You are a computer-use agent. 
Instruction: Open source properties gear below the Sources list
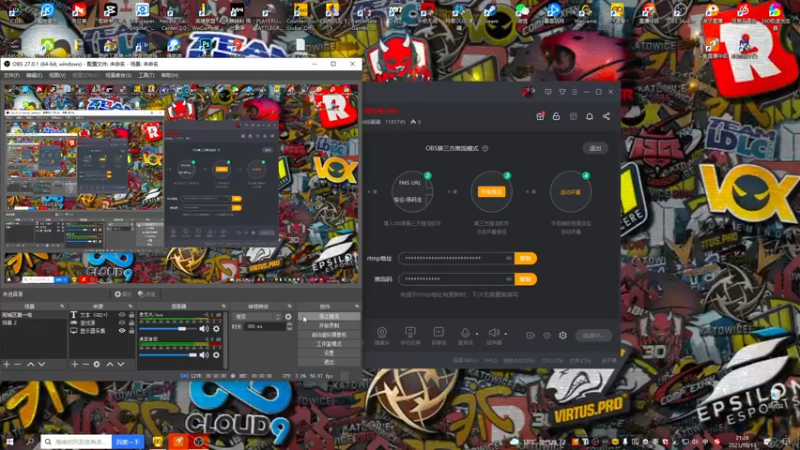point(96,364)
